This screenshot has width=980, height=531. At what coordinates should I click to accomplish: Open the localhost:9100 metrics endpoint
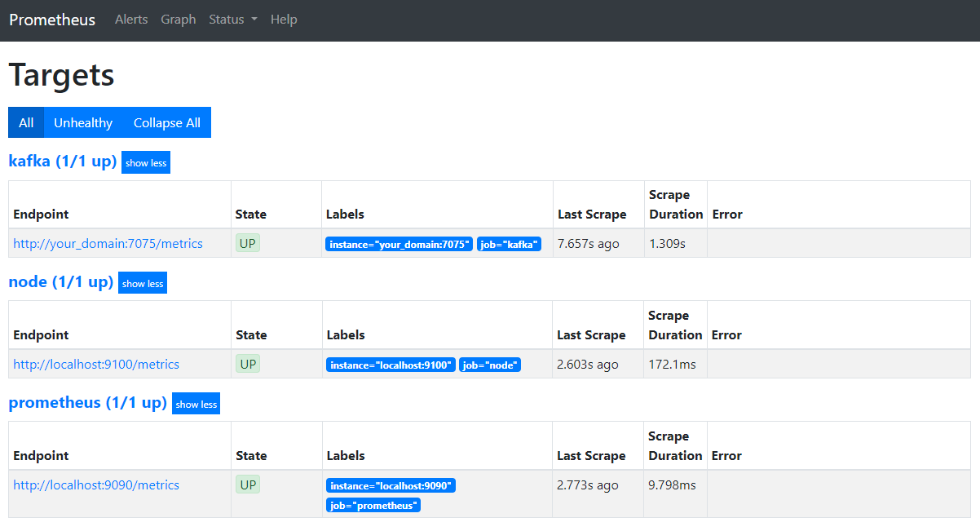coord(96,364)
